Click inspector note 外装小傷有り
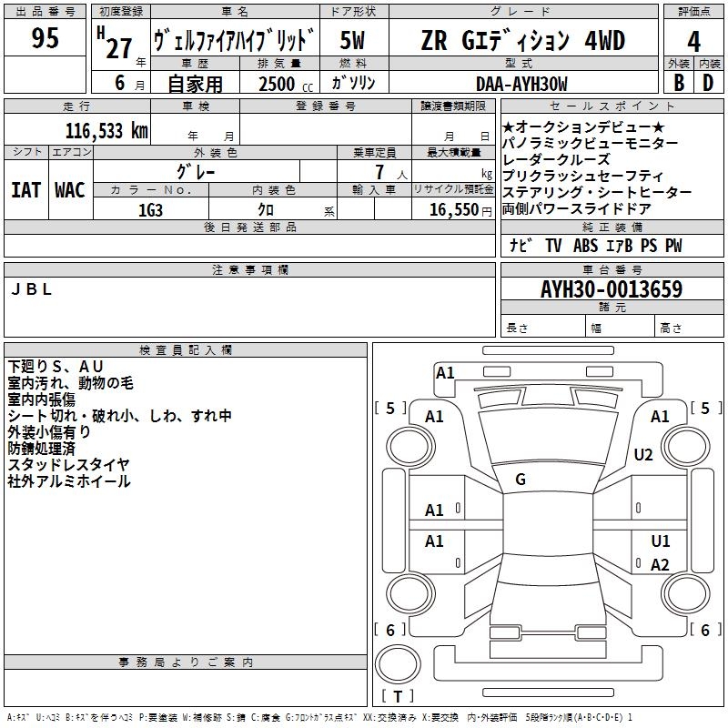The height and width of the screenshot is (728, 728). coord(49,431)
